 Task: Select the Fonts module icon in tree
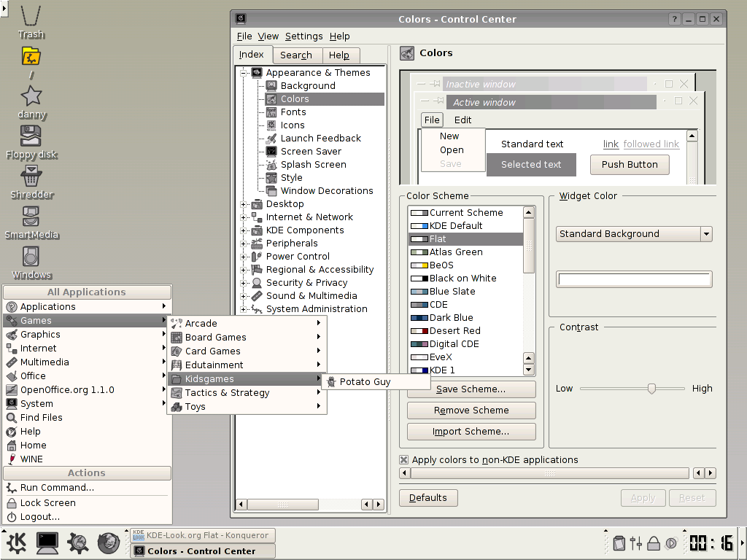coord(271,112)
